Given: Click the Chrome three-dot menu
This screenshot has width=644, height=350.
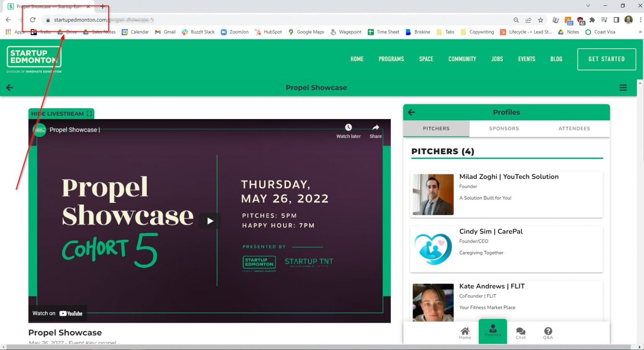Looking at the screenshot, I should [640, 20].
